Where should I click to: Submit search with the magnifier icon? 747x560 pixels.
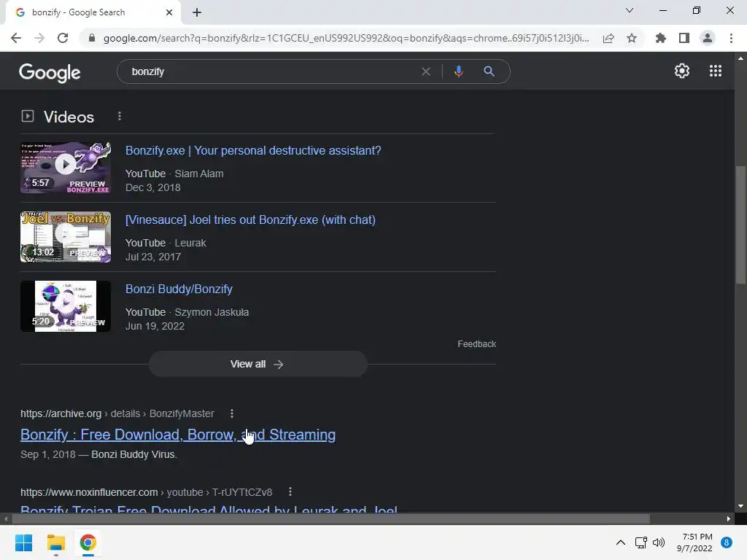489,71
